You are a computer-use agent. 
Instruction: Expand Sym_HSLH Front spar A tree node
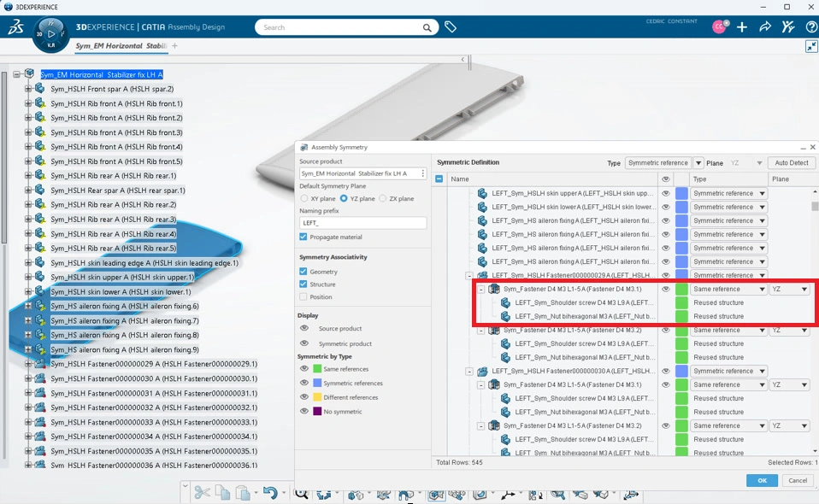point(28,89)
